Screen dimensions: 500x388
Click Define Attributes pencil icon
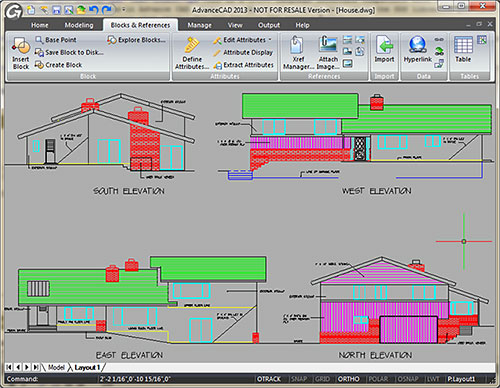[x=192, y=45]
